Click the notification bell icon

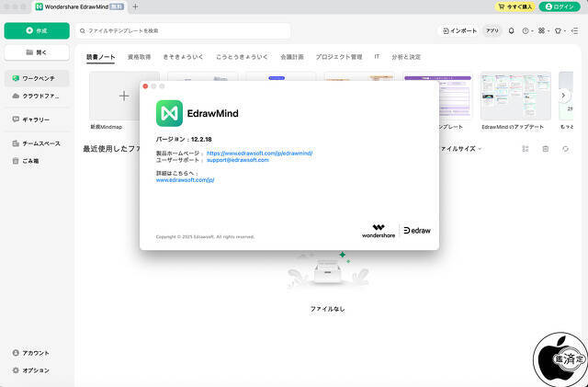[x=512, y=30]
